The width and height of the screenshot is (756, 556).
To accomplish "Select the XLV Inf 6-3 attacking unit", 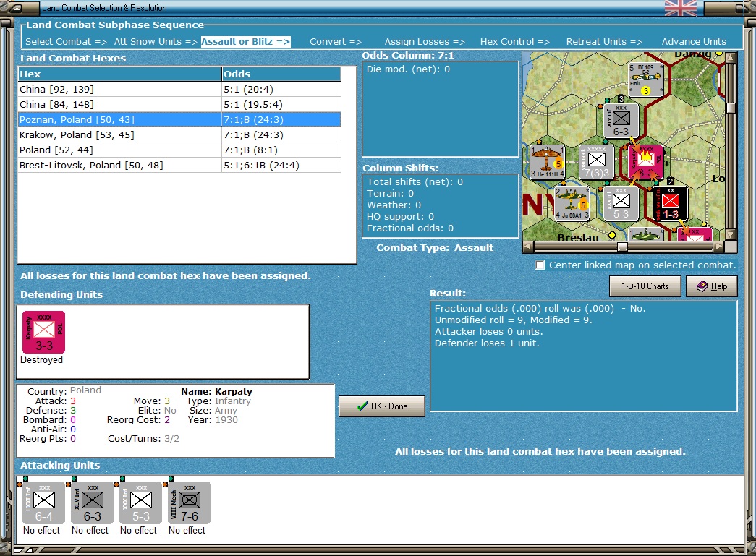I will pos(92,502).
